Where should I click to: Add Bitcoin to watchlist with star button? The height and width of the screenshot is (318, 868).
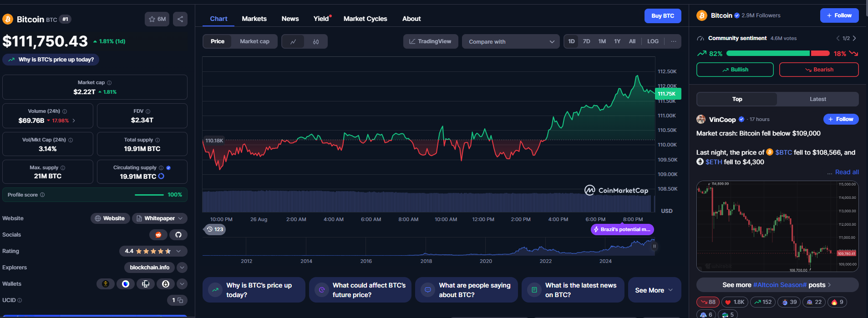[x=157, y=19]
